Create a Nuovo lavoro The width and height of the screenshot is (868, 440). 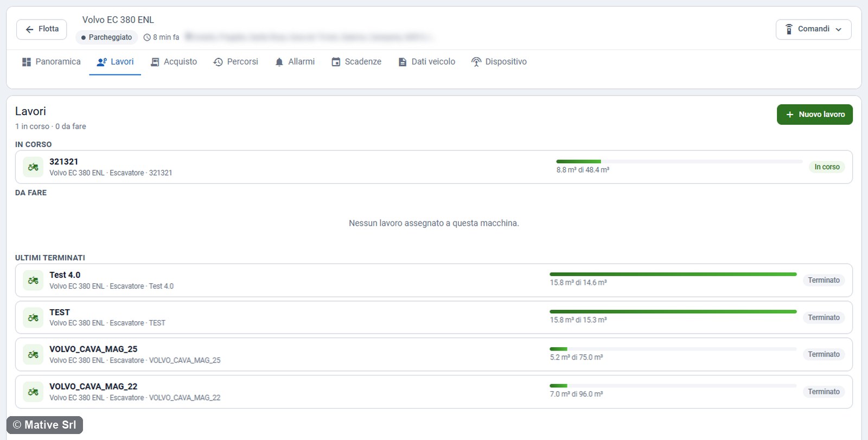[x=814, y=114]
